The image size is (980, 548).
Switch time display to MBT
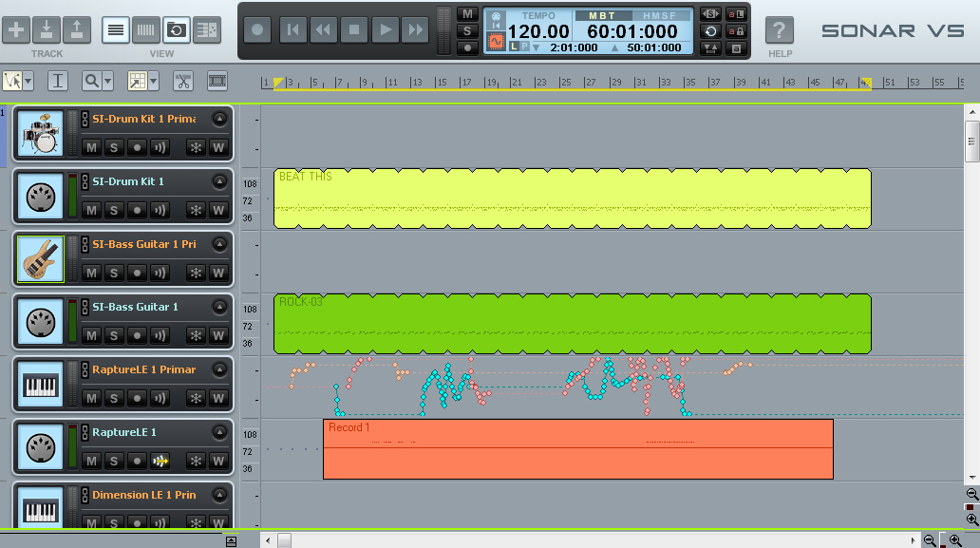tap(602, 15)
